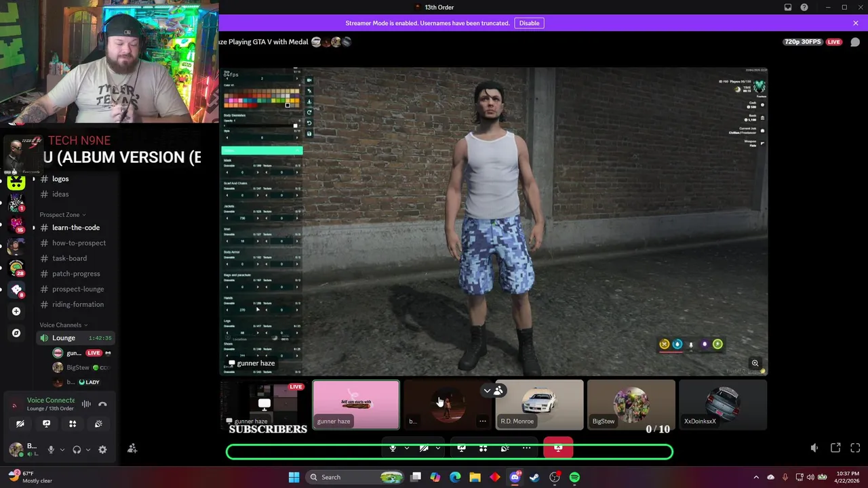Screen dimensions: 868x488
Task: Open File Explorer from the taskbar
Action: 475,477
